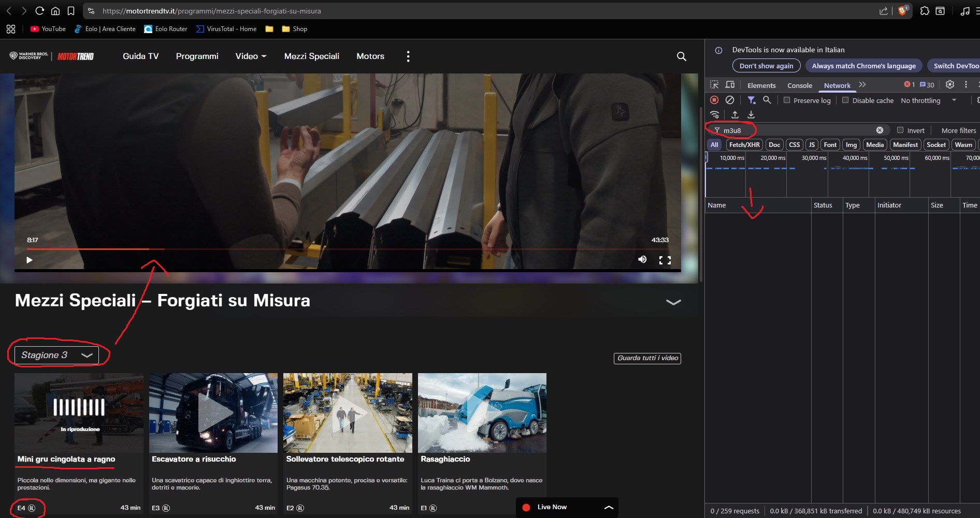This screenshot has height=518, width=980.
Task: Mute the video player volume
Action: click(642, 260)
